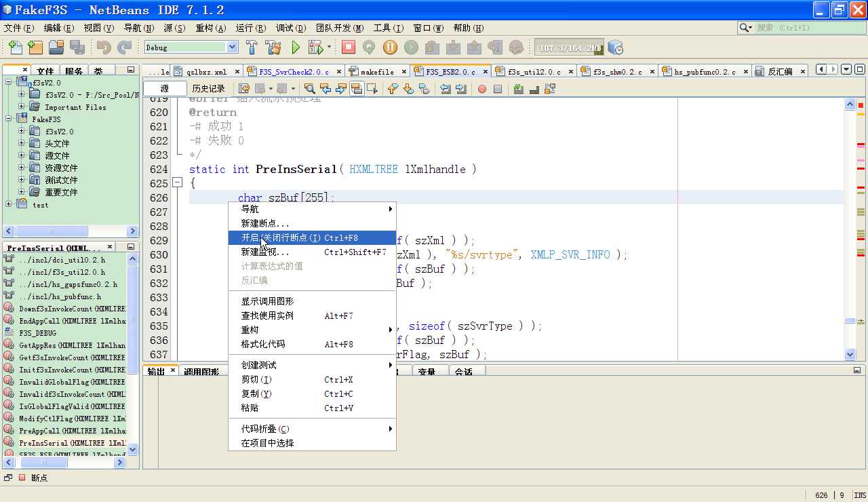Click the Toggle Bookmark editor icon
The image size is (868, 502).
(x=424, y=89)
